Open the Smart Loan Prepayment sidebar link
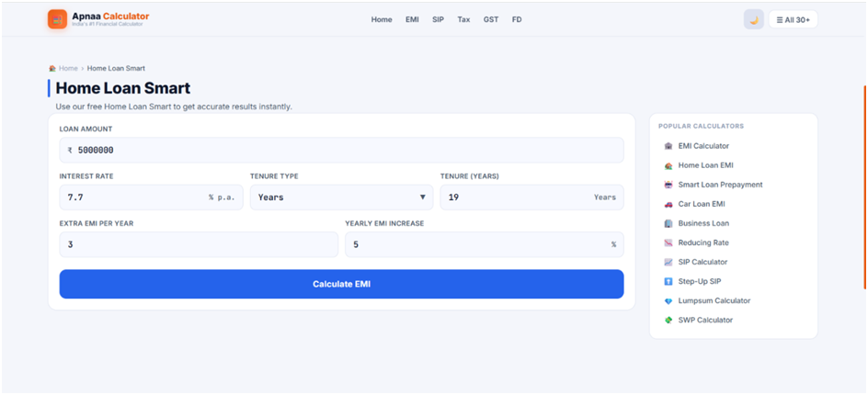The image size is (868, 395). [720, 185]
